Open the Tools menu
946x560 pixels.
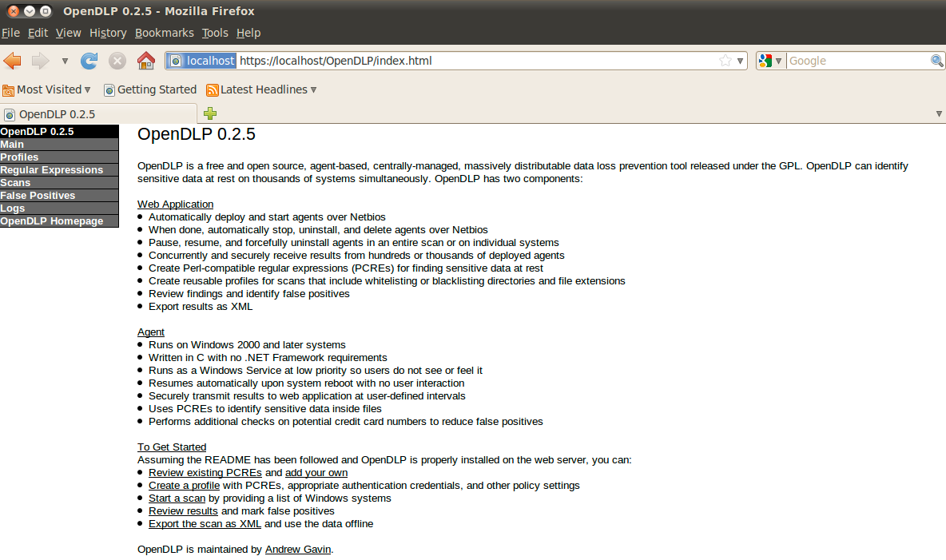click(214, 33)
